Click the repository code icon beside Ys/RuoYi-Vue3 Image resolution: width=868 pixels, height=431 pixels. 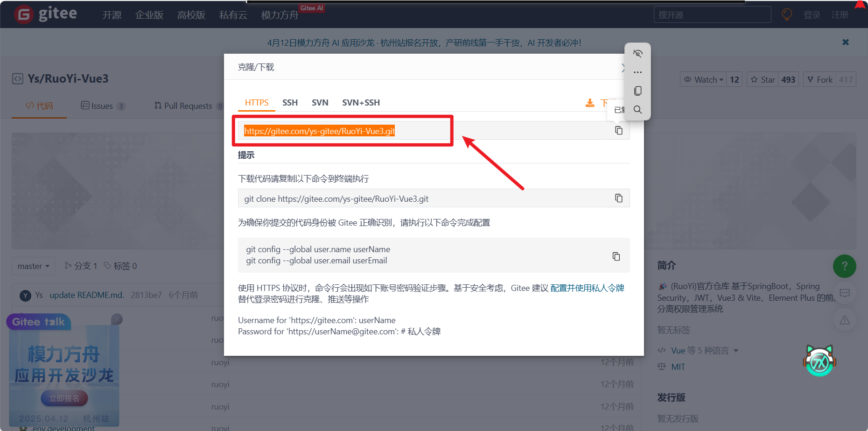[x=18, y=78]
